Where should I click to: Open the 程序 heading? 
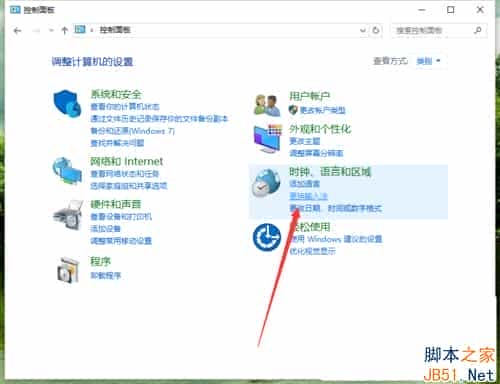[100, 261]
